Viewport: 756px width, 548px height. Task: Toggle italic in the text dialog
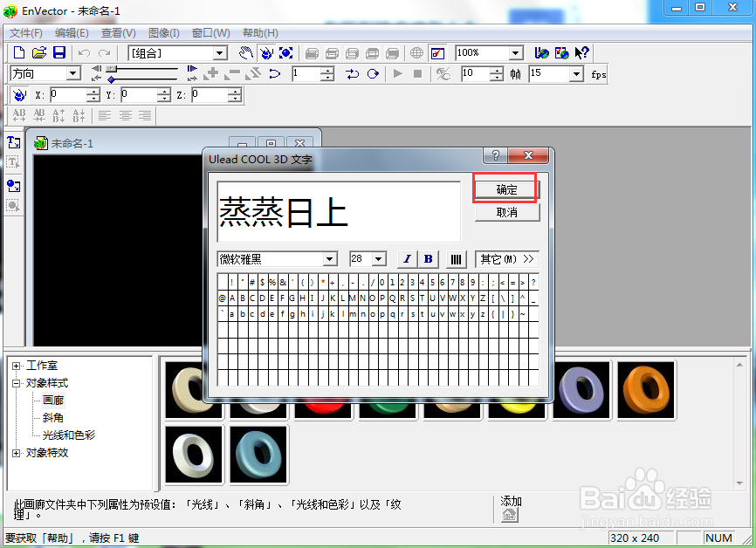click(x=407, y=259)
